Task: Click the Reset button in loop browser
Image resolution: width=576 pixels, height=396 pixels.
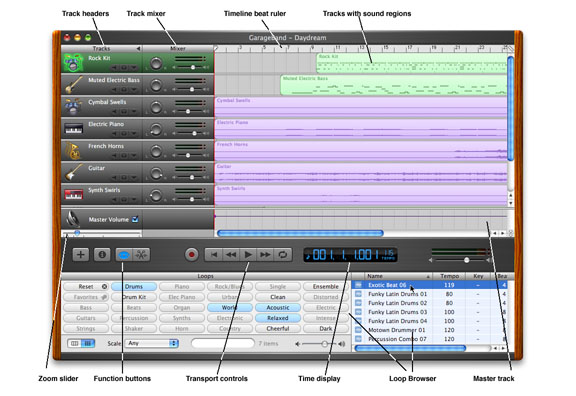Action: coord(86,287)
